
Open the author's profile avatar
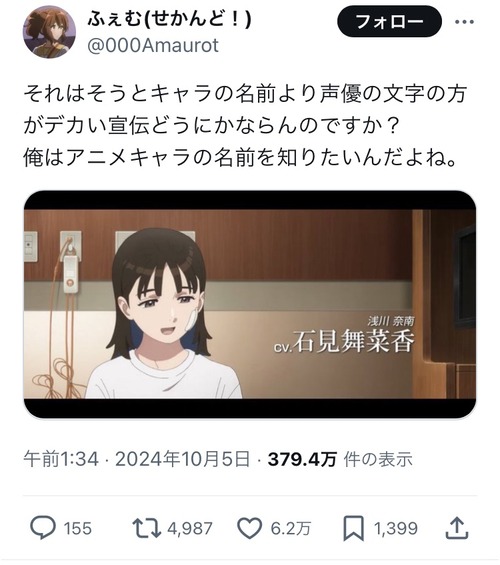pyautogui.click(x=49, y=32)
